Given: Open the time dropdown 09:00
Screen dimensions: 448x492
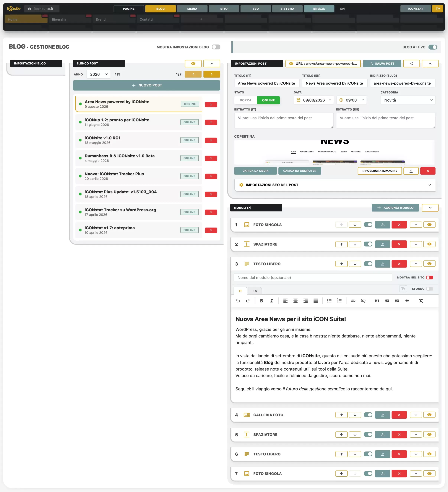Looking at the screenshot, I should click(x=352, y=100).
